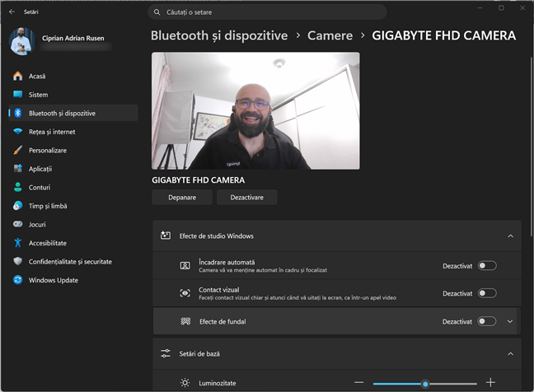
Task: Select Jocuri in the sidebar
Action: tap(73, 224)
